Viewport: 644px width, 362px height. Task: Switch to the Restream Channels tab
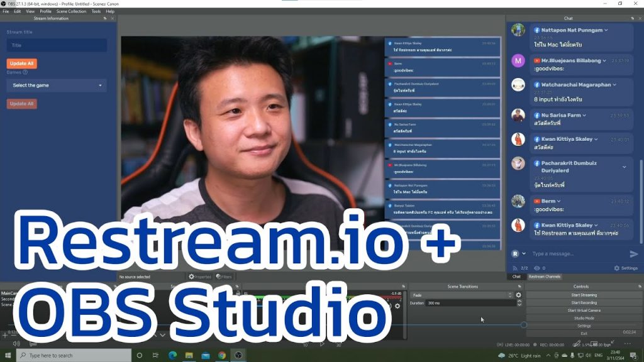[x=545, y=277]
